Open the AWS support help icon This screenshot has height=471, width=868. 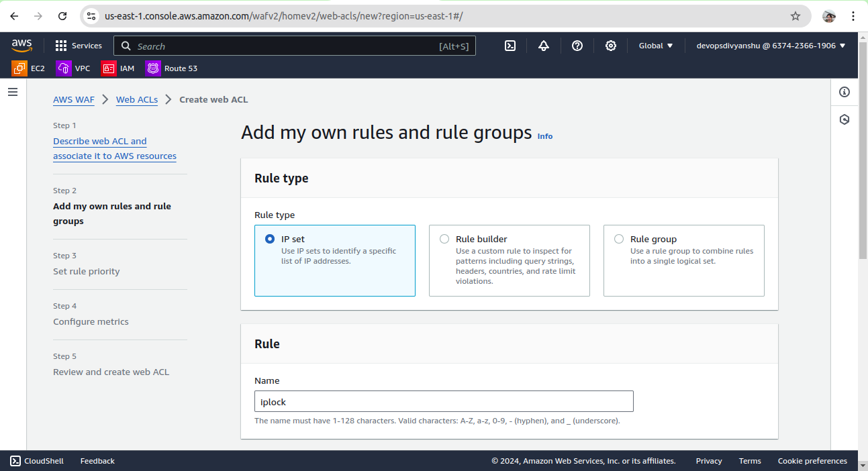(577, 46)
